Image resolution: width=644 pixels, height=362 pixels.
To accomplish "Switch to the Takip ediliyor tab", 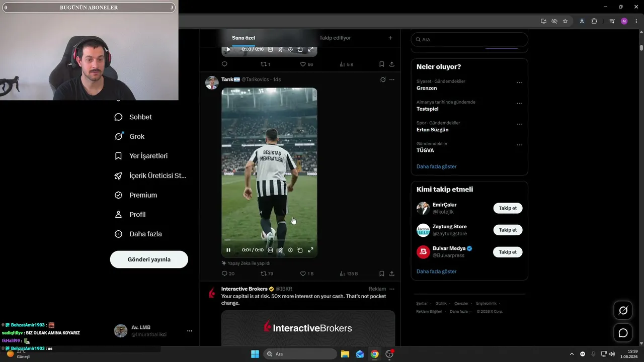I will [335, 38].
